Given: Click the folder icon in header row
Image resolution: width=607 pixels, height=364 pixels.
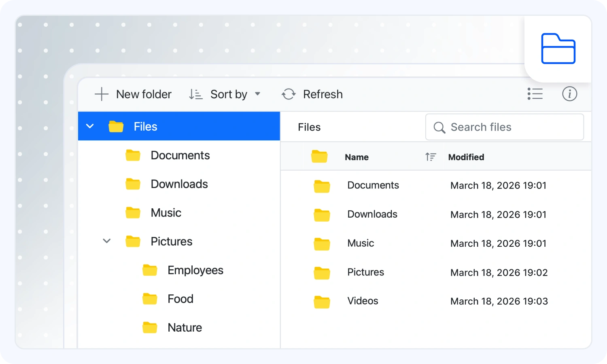Looking at the screenshot, I should (319, 157).
